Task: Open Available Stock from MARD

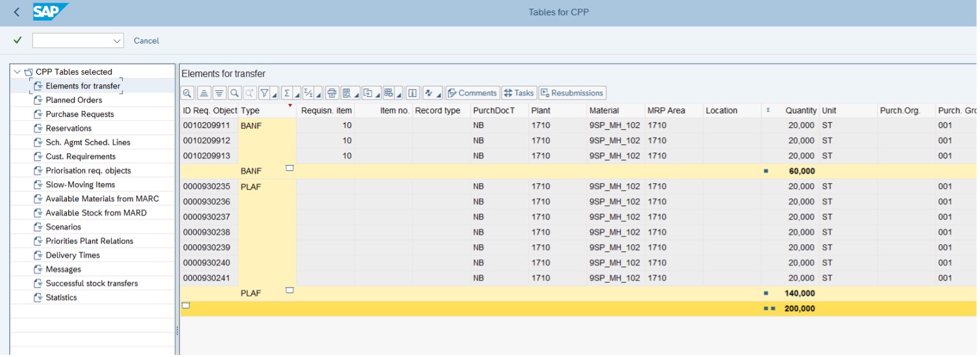Action: click(x=96, y=213)
